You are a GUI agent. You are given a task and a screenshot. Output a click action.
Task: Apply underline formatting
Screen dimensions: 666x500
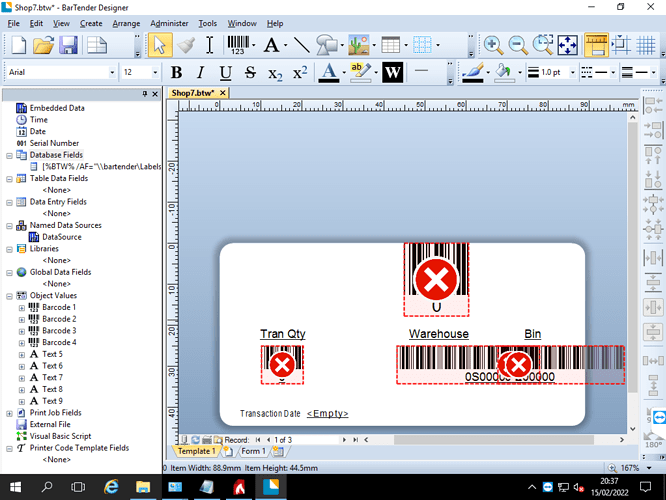pyautogui.click(x=226, y=73)
